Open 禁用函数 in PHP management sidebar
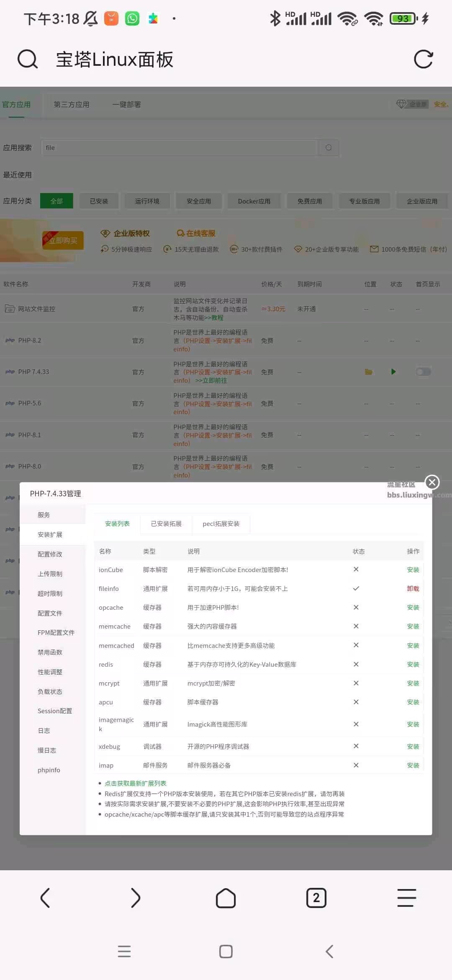 coord(53,652)
